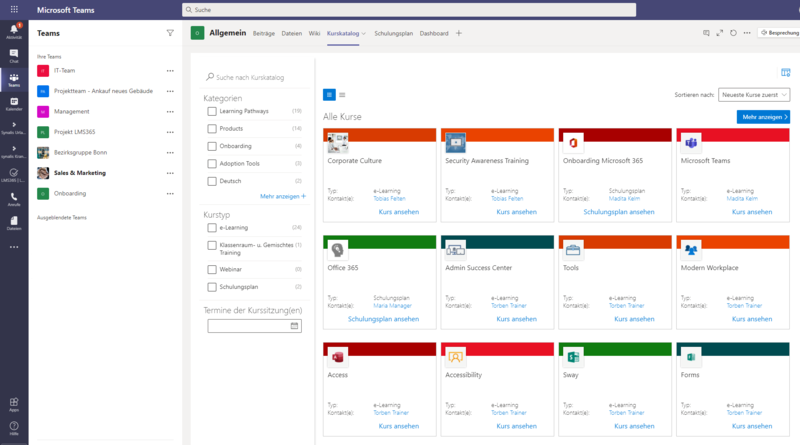Select Projektteam - Ankauf neues Gebäude
Image resolution: width=800 pixels, height=445 pixels.
pyautogui.click(x=103, y=91)
